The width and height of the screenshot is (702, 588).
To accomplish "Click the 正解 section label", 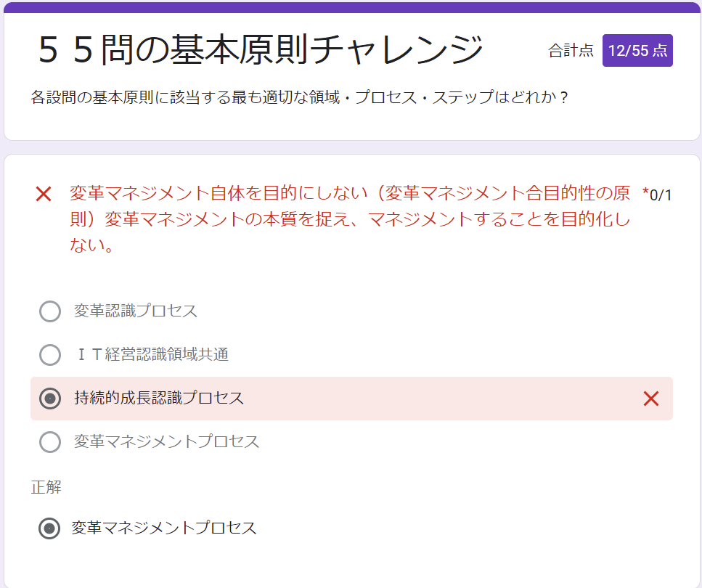I will point(45,487).
